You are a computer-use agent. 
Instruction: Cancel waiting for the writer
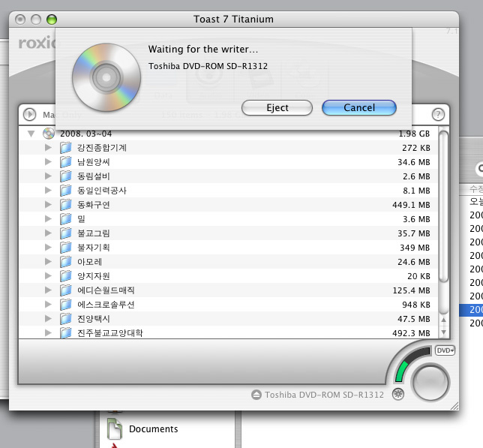click(358, 108)
